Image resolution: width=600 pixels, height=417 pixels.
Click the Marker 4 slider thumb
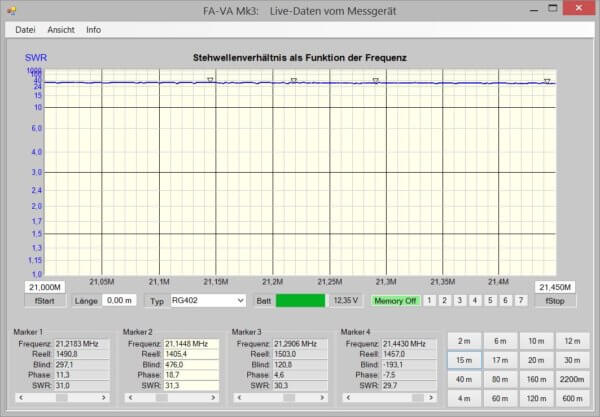pyautogui.click(x=418, y=398)
